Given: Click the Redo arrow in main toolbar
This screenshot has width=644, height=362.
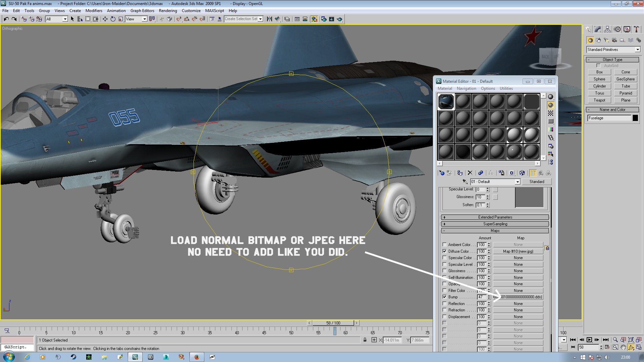Looking at the screenshot, I should tap(14, 19).
